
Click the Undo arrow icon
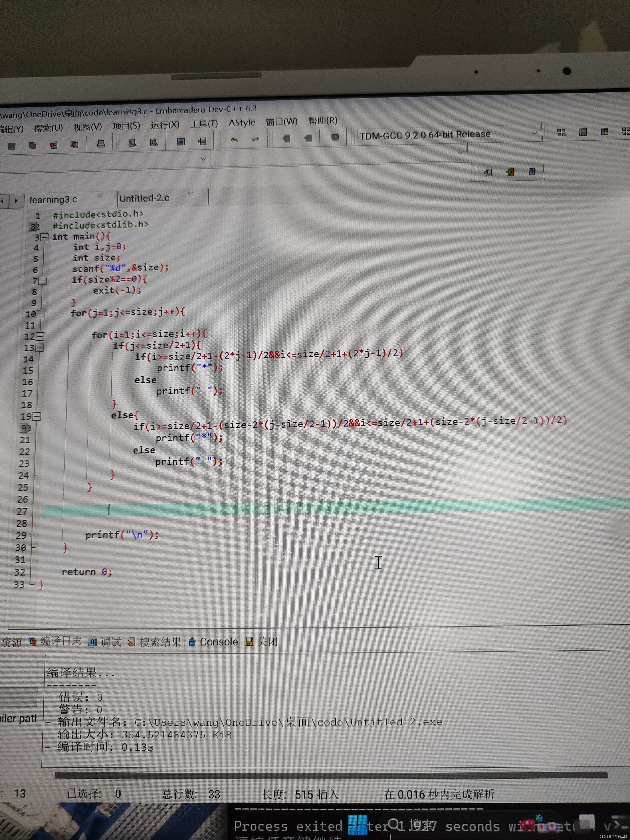click(234, 140)
